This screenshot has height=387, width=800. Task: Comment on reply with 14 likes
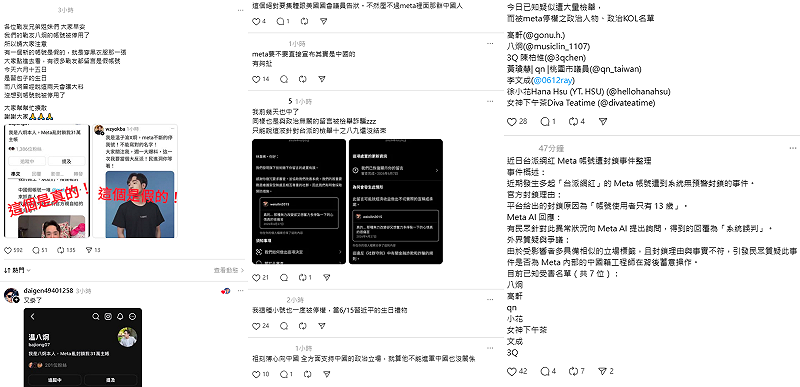(x=284, y=79)
